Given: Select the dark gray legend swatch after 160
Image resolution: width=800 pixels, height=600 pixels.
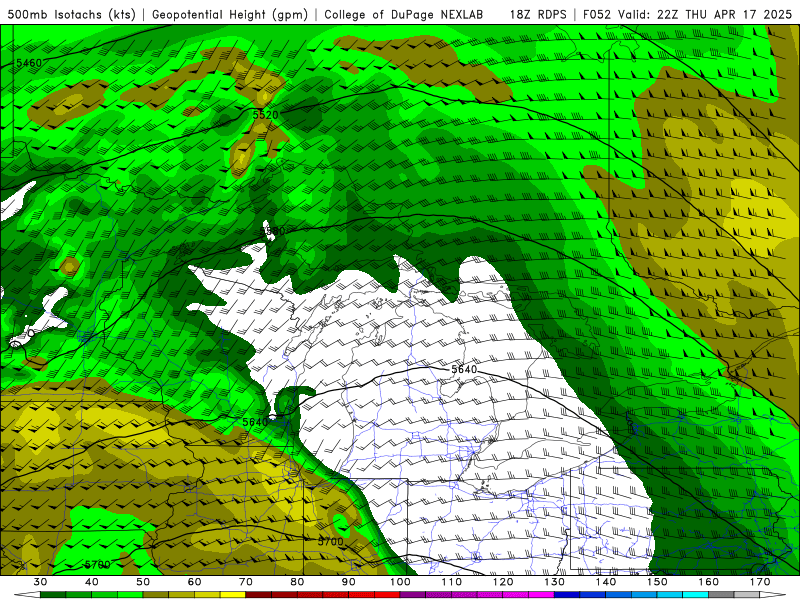Looking at the screenshot, I should (722, 595).
